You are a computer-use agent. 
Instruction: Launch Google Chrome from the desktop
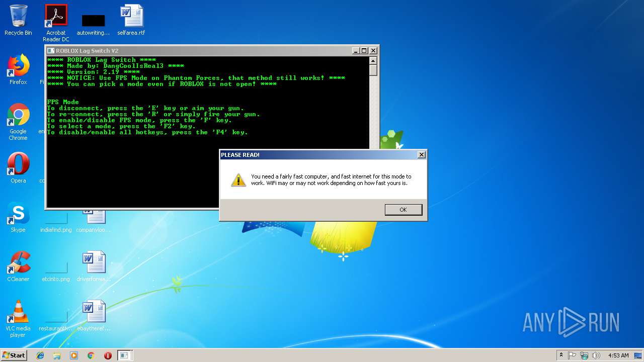pos(18,122)
